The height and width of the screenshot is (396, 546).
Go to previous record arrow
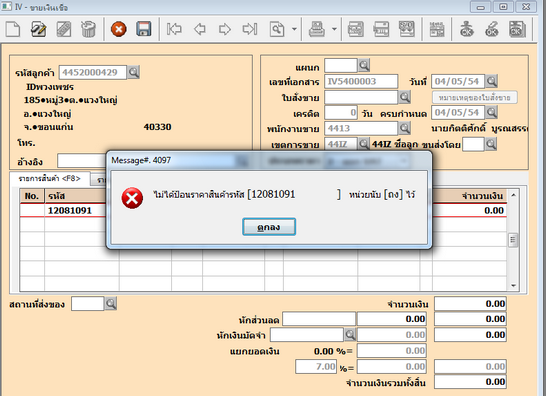(200, 29)
